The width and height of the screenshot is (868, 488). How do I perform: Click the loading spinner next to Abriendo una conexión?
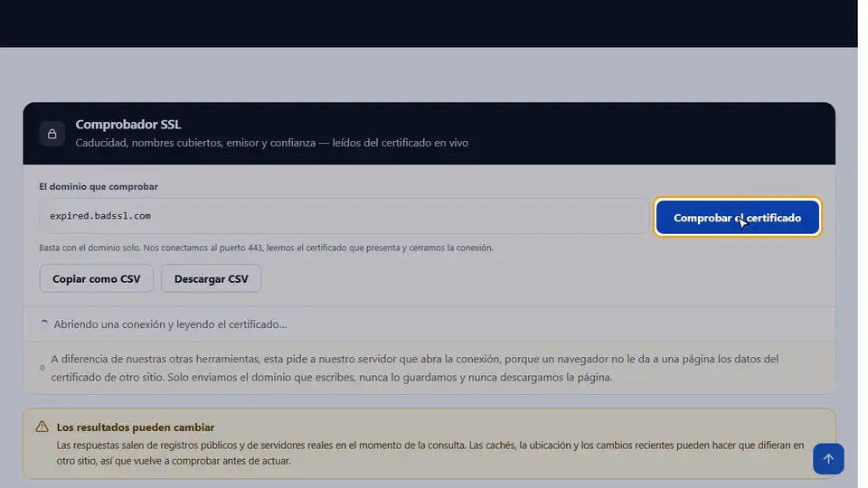[44, 324]
